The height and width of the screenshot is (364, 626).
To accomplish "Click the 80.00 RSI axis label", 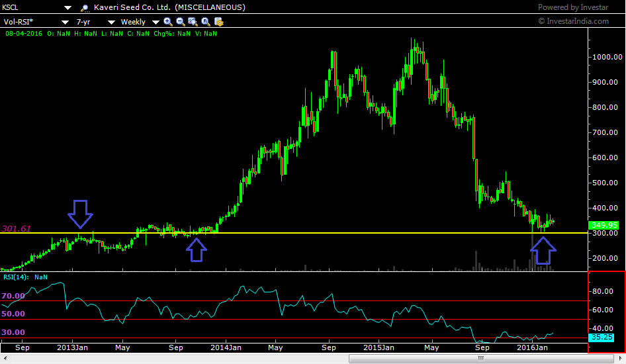I will 603,291.
